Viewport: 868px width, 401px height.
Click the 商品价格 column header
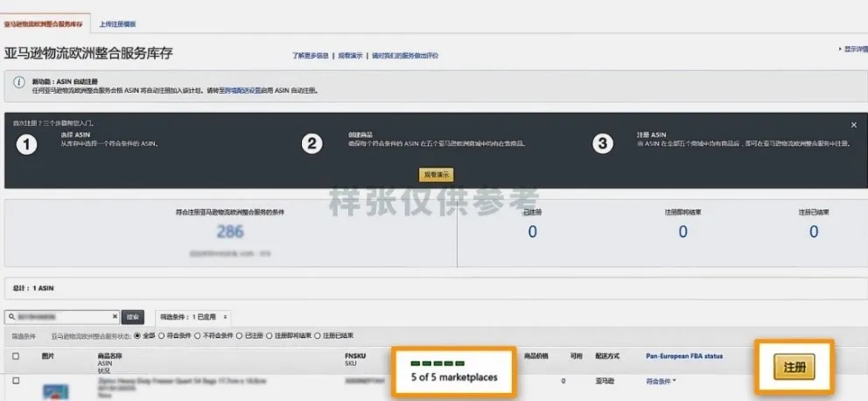(x=535, y=356)
